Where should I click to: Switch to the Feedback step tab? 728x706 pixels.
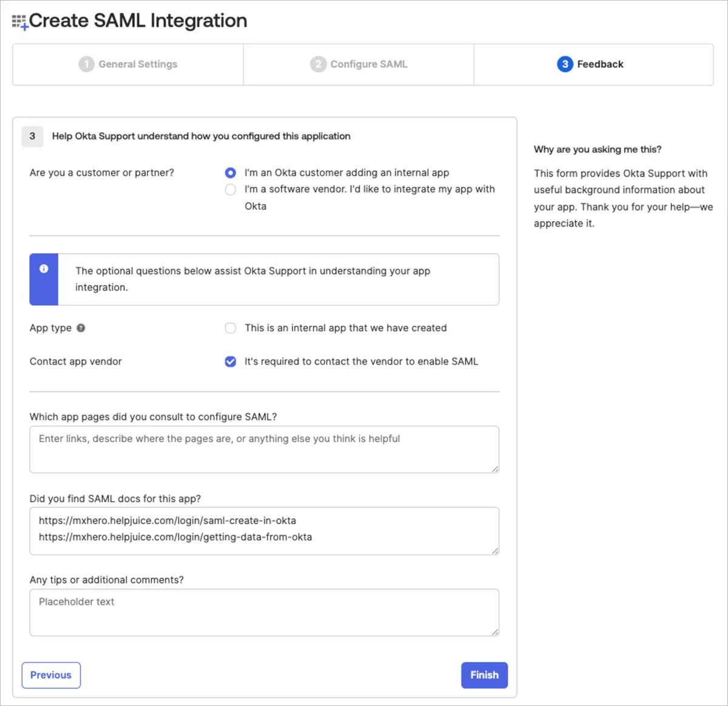(x=593, y=64)
